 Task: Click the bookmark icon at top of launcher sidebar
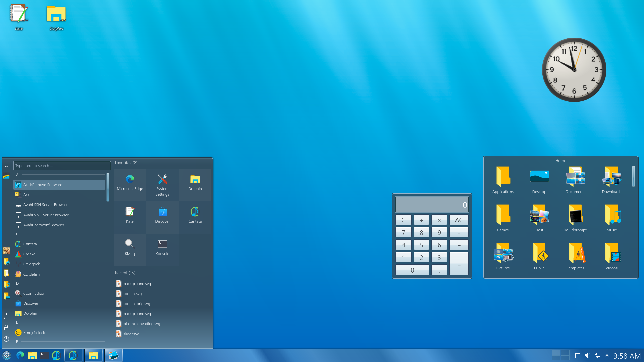[x=6, y=164]
